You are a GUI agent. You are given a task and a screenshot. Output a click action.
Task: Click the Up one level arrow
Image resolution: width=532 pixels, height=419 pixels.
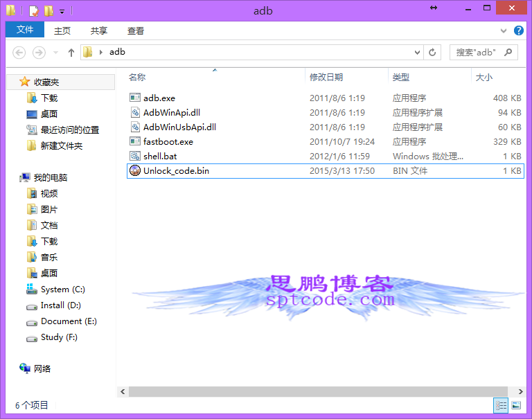pos(71,53)
